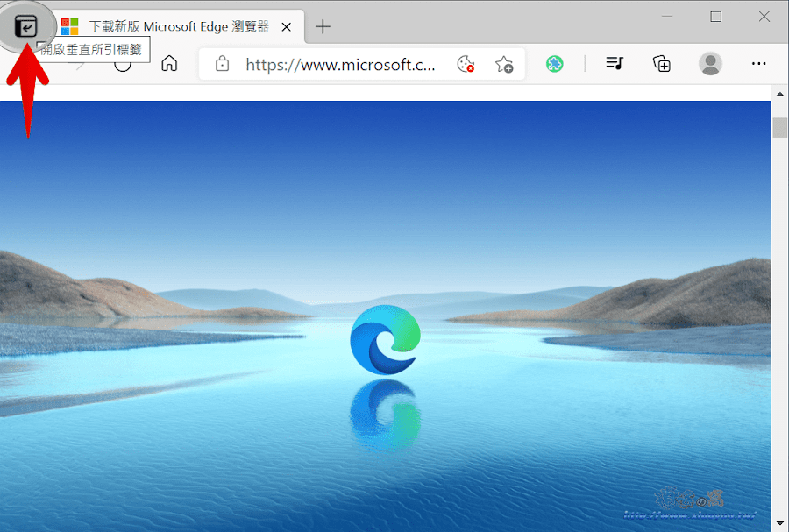
Task: Open Settings and more ellipsis menu
Action: [x=758, y=64]
